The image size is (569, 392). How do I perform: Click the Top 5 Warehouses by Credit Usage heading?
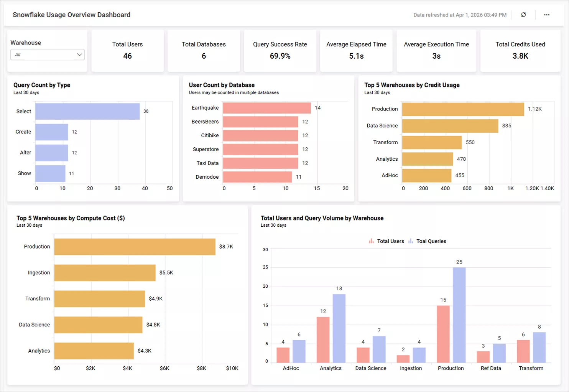pos(412,85)
